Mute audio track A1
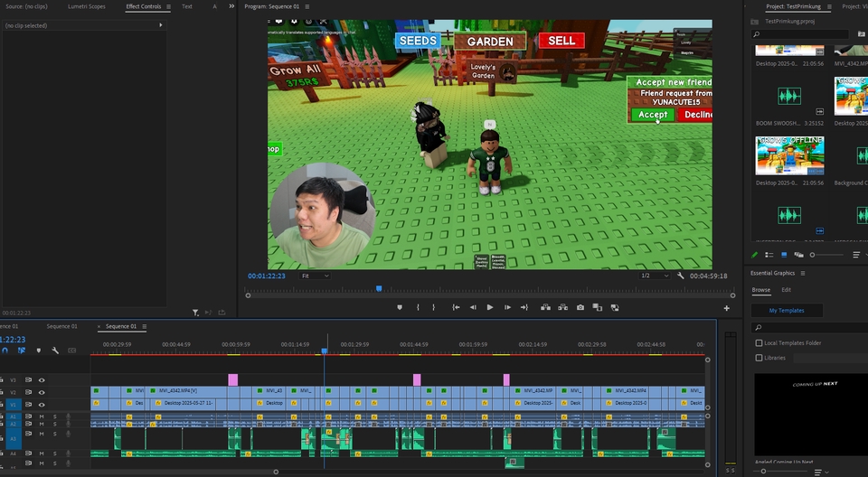This screenshot has height=477, width=868. tap(42, 416)
